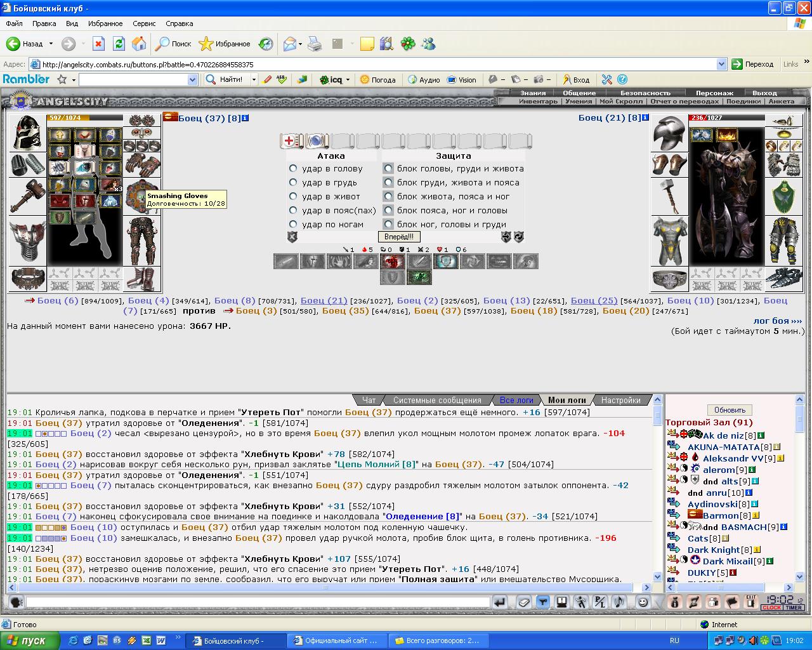This screenshot has width=812, height=650.
Task: Click the Обновить button
Action: [x=730, y=409]
